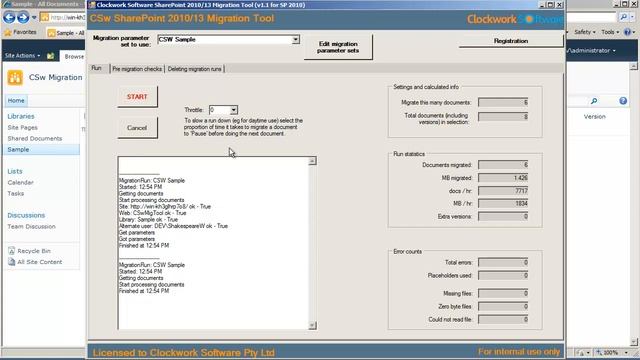
Task: Open the Libraries heading link
Action: (21, 116)
